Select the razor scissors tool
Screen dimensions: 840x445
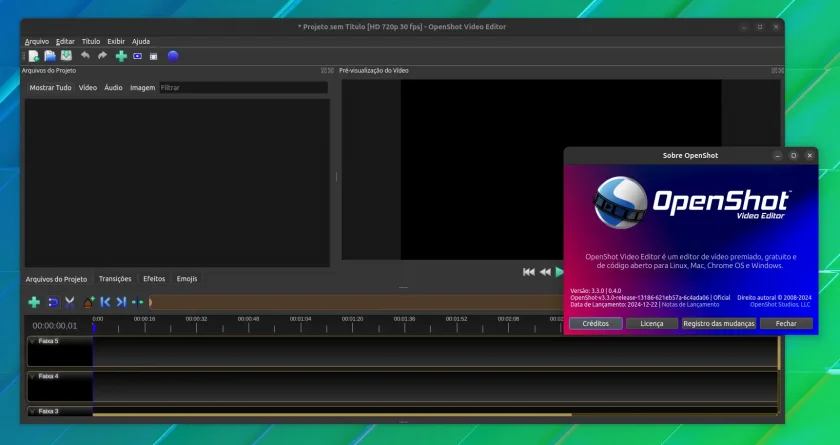pos(70,302)
